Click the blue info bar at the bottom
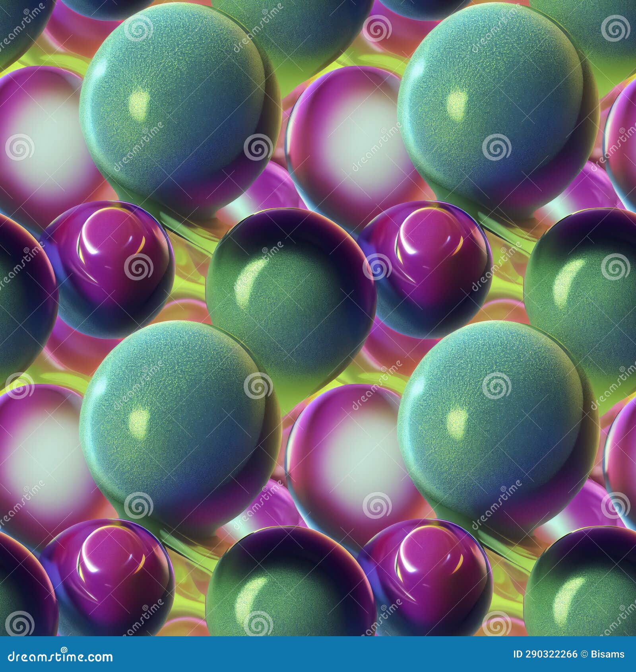Image resolution: width=636 pixels, height=672 pixels. pyautogui.click(x=318, y=654)
